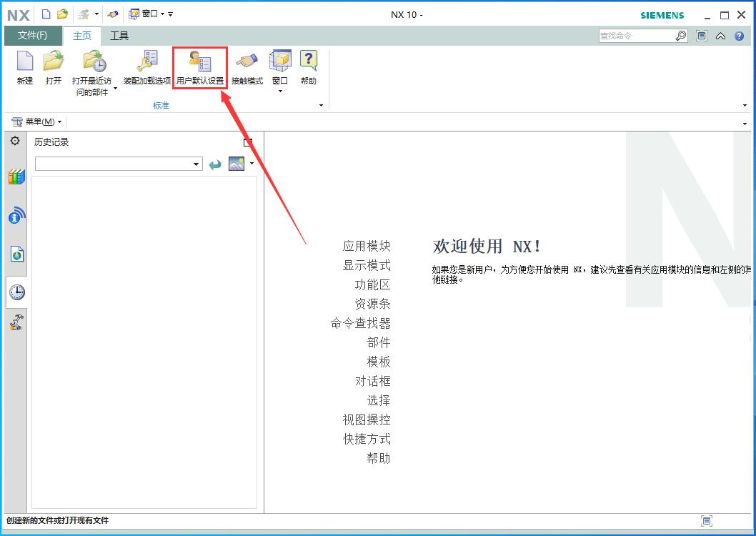Click the 应用模块 link on welcome page
Image resolution: width=756 pixels, height=536 pixels.
pyautogui.click(x=367, y=246)
